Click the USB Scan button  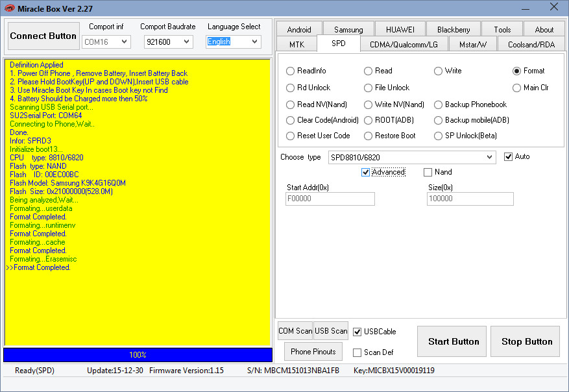[x=331, y=330]
